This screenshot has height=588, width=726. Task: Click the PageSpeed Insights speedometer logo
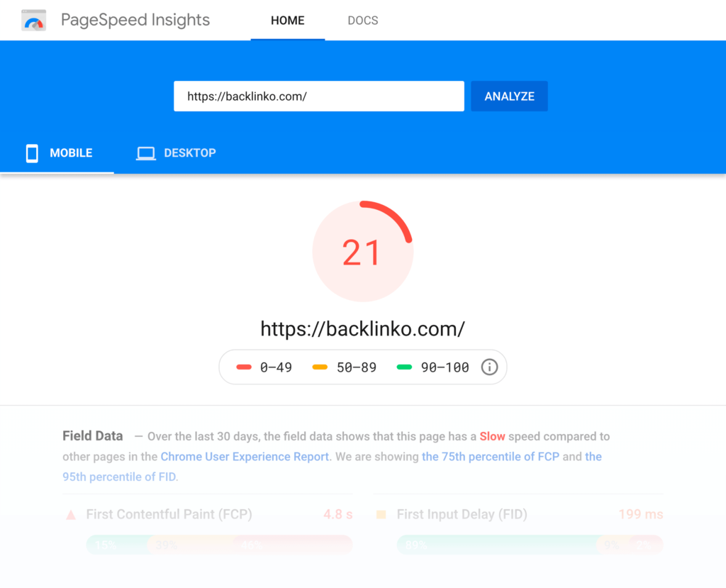[x=33, y=20]
